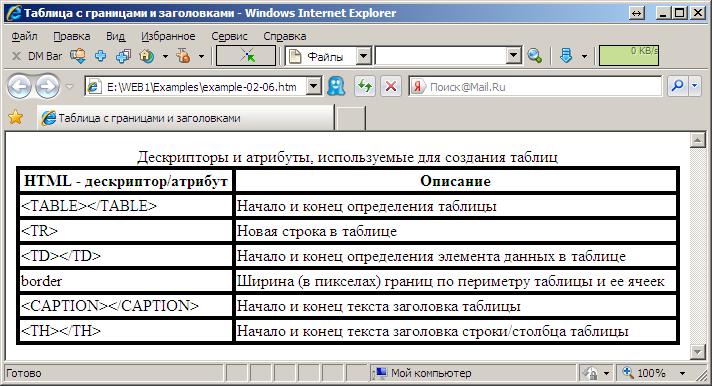The width and height of the screenshot is (712, 386).
Task: Expand the arrow next to the orange icon
Action: click(x=201, y=56)
